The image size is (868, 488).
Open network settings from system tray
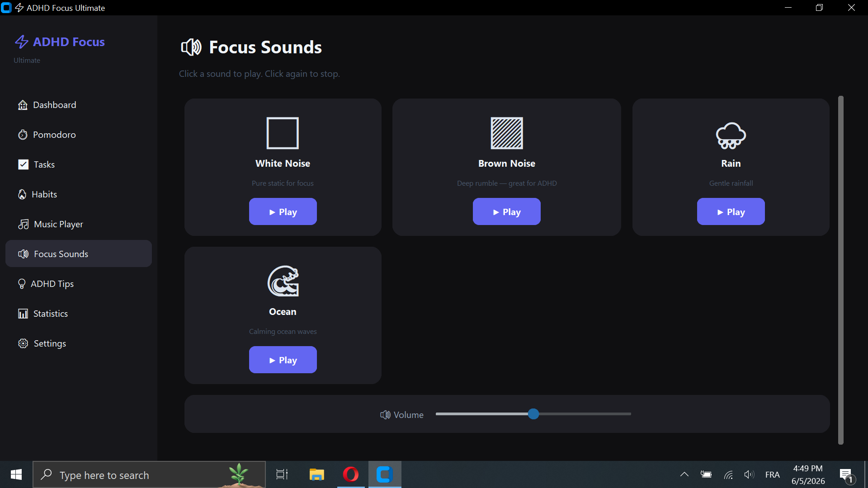728,474
